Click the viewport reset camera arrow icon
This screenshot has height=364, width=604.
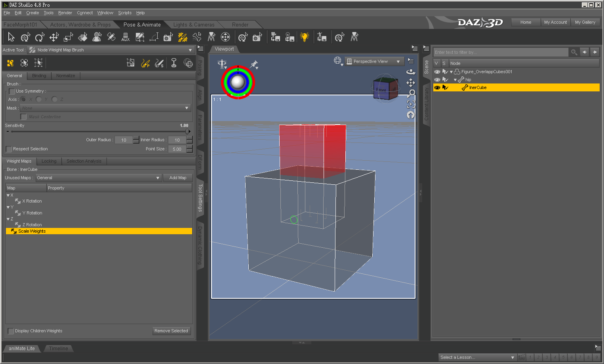(411, 115)
